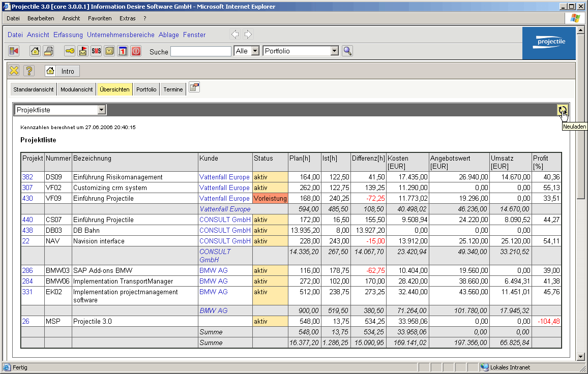Click the home icon in the toolbar
The image size is (588, 374).
[x=35, y=51]
